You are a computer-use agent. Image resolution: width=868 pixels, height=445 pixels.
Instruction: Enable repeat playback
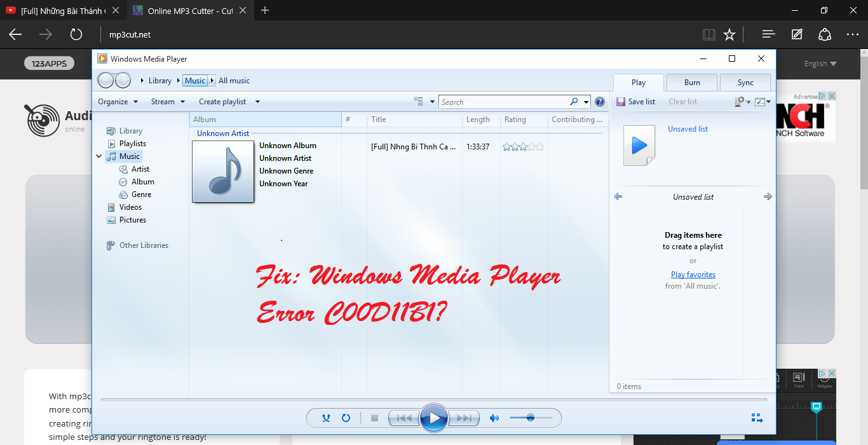click(346, 418)
